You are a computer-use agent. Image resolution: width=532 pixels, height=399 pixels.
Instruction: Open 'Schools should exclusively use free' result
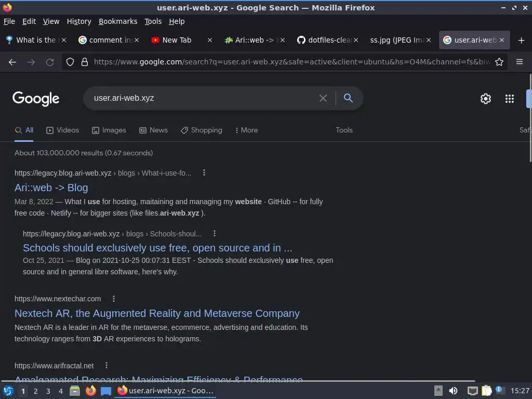click(157, 248)
